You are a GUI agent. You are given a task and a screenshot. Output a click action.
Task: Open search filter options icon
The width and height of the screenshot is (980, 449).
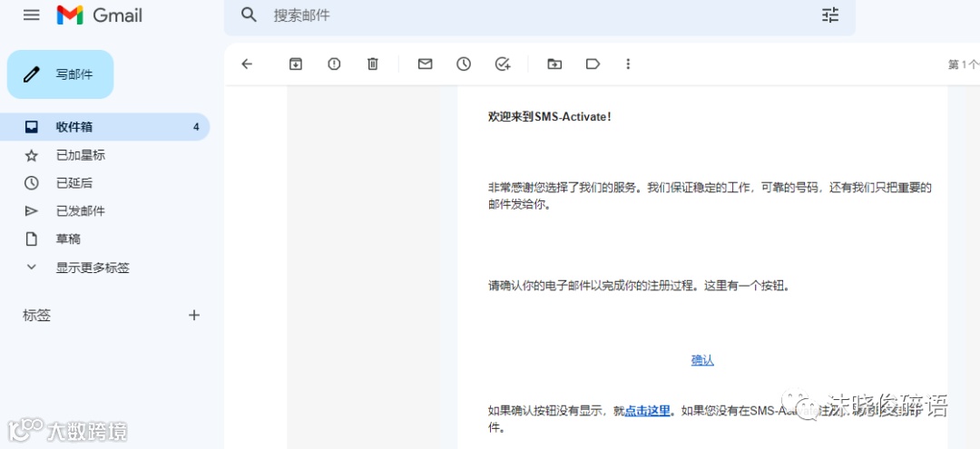pos(830,15)
